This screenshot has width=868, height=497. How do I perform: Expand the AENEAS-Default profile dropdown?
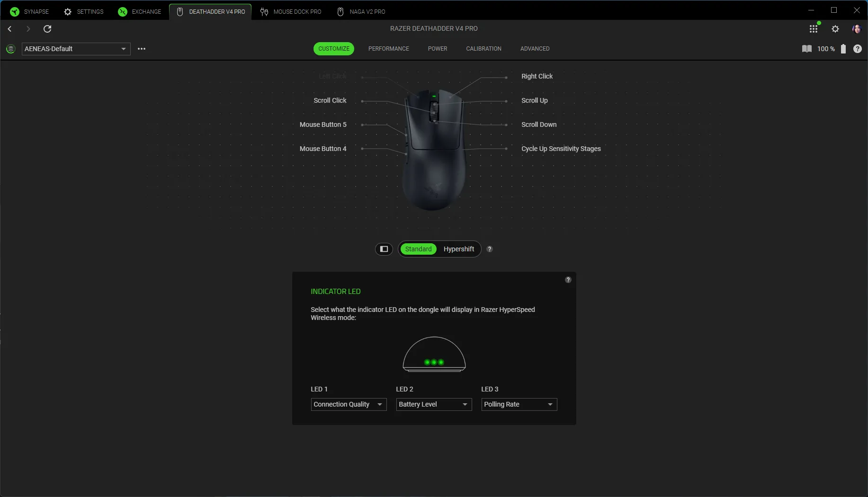click(x=76, y=49)
